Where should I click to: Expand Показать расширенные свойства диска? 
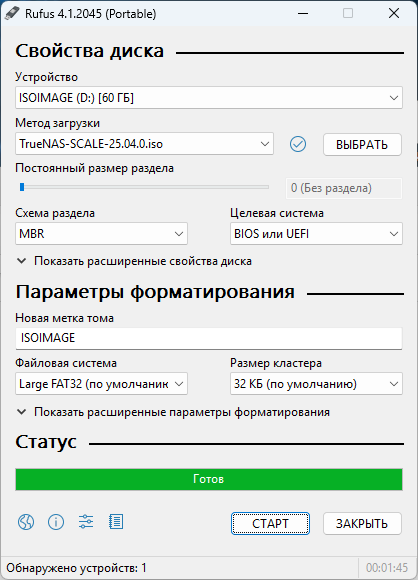[134, 261]
